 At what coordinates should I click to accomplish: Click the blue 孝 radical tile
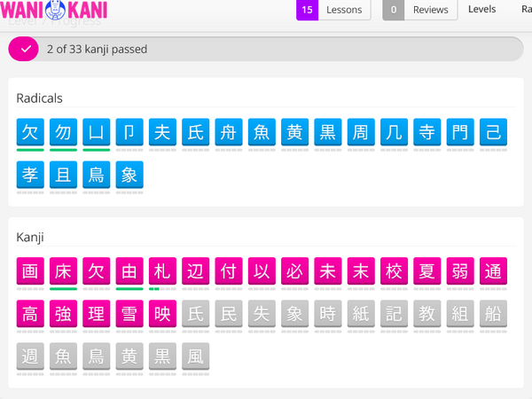coord(30,176)
